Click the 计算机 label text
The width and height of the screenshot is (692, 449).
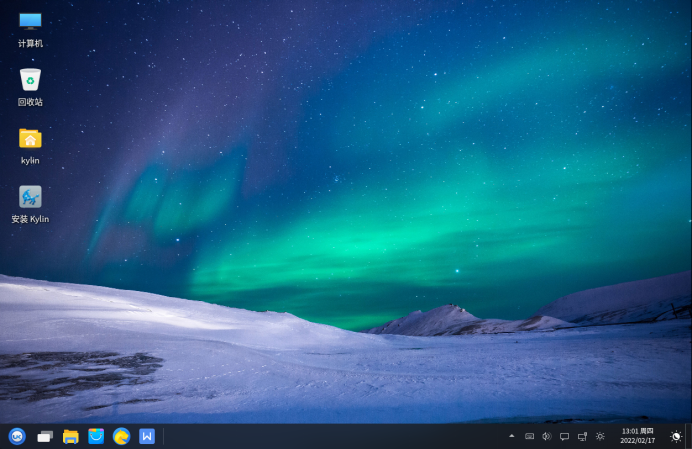[30, 43]
